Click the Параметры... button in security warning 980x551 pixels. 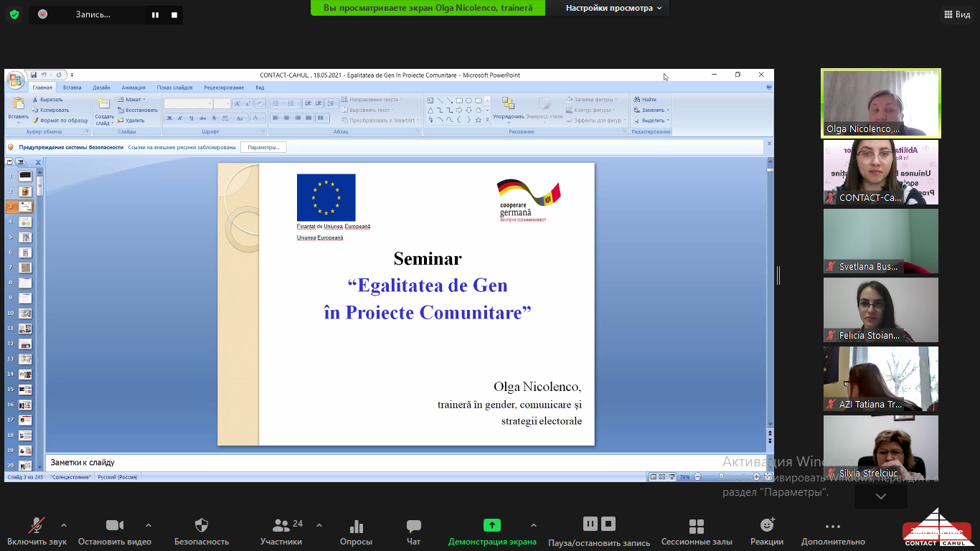(263, 147)
